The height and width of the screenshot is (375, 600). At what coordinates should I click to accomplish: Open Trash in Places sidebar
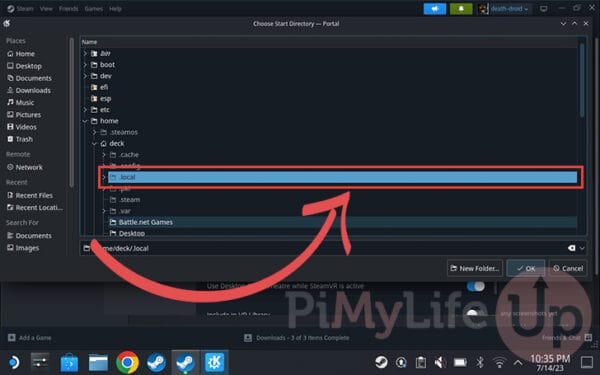pyautogui.click(x=20, y=139)
